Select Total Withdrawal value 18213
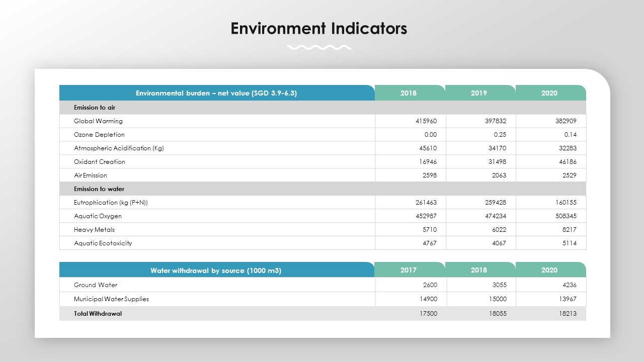This screenshot has height=362, width=644. point(568,314)
